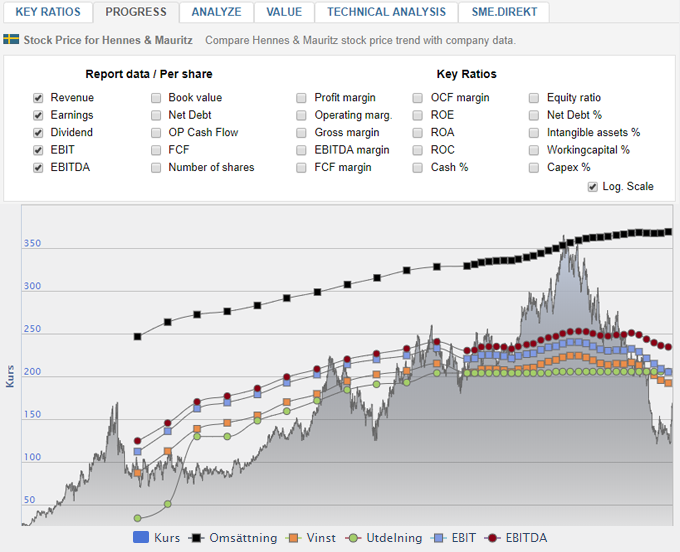Click the 'Key Ratios' section heading

pyautogui.click(x=466, y=74)
